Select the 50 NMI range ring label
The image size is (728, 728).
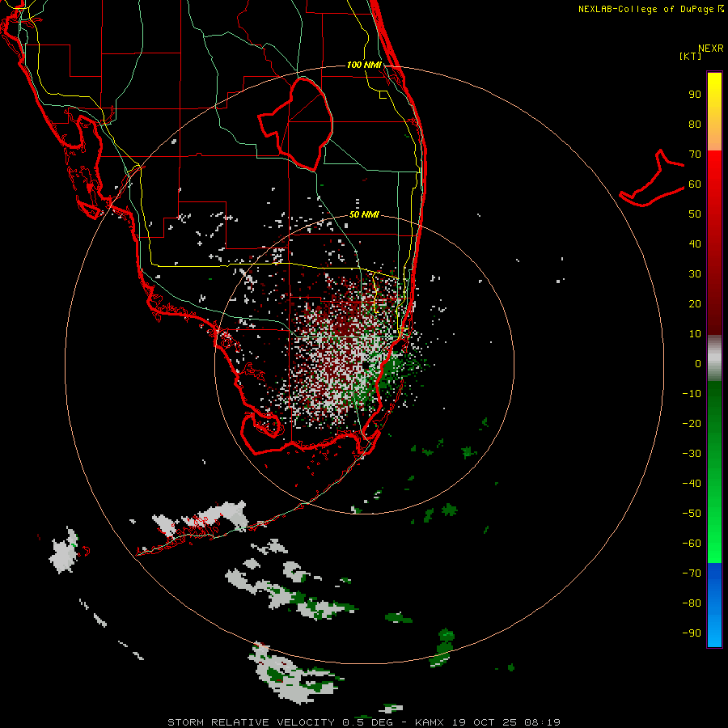click(x=364, y=214)
